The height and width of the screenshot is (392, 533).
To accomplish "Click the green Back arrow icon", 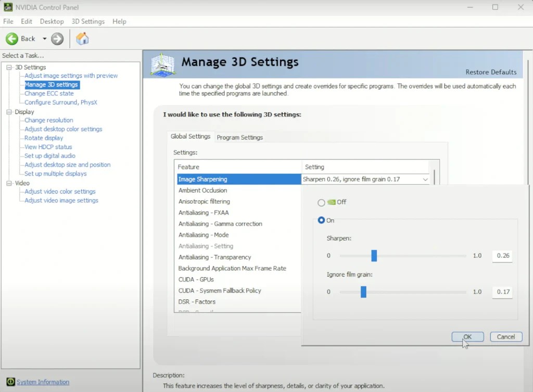I will point(12,38).
